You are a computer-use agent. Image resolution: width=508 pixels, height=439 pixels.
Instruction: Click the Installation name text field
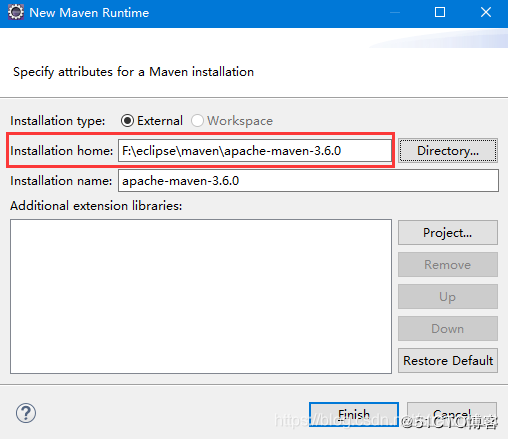point(308,181)
